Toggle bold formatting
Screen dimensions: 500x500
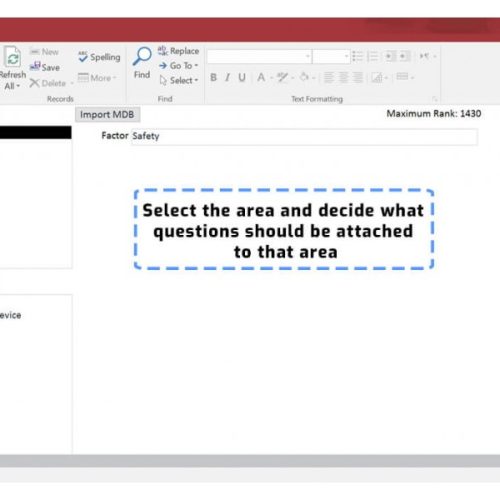(x=213, y=78)
